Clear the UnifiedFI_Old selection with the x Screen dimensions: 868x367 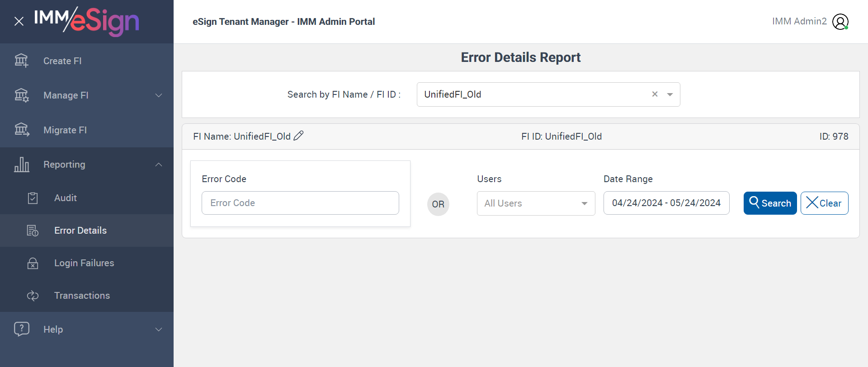(x=655, y=94)
